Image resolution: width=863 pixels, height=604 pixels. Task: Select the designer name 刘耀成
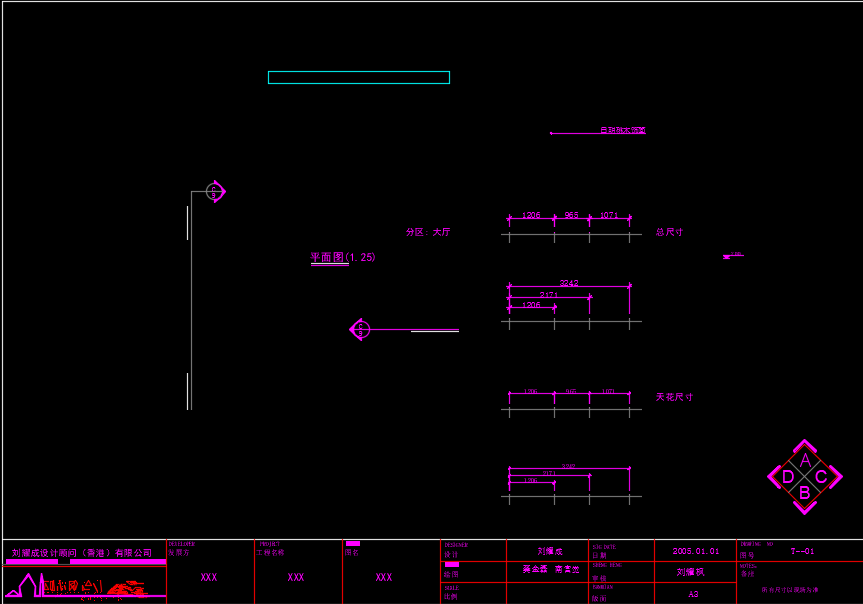tap(550, 551)
